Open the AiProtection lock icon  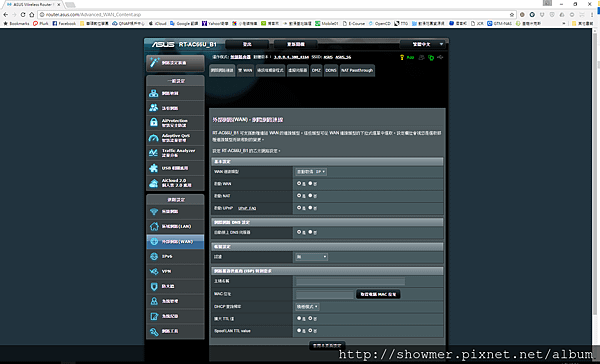click(153, 122)
